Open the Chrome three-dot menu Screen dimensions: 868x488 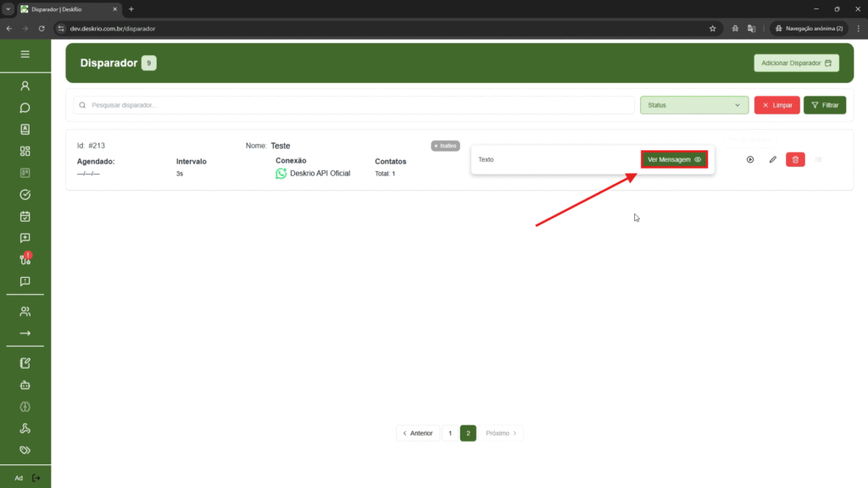click(x=857, y=28)
